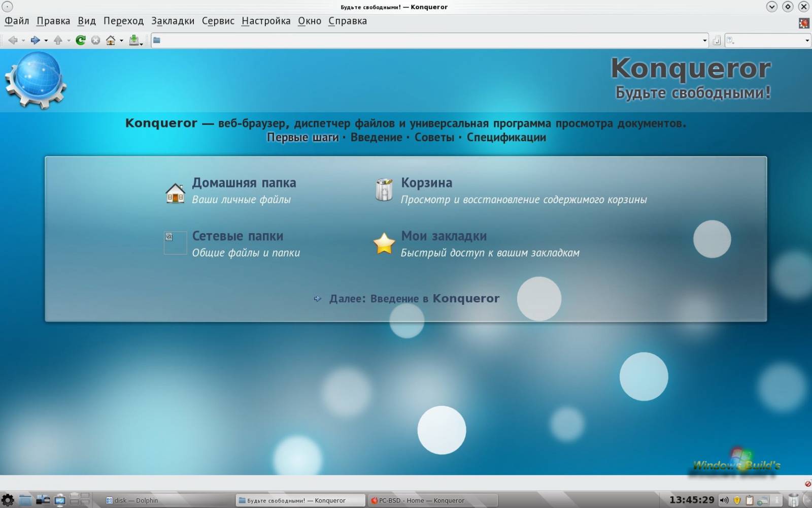Click the status bar red indicator icon

807,484
